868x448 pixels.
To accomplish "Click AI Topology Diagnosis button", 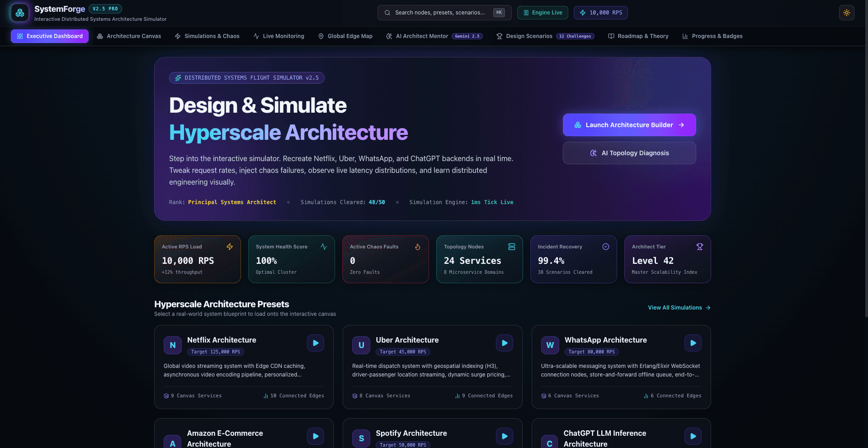I will tap(629, 153).
